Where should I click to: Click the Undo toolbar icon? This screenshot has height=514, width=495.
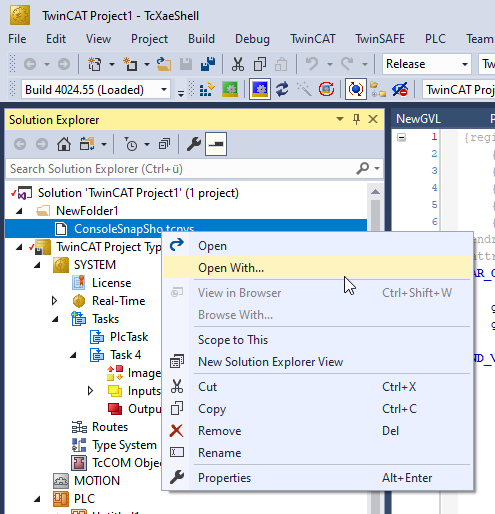pos(312,64)
